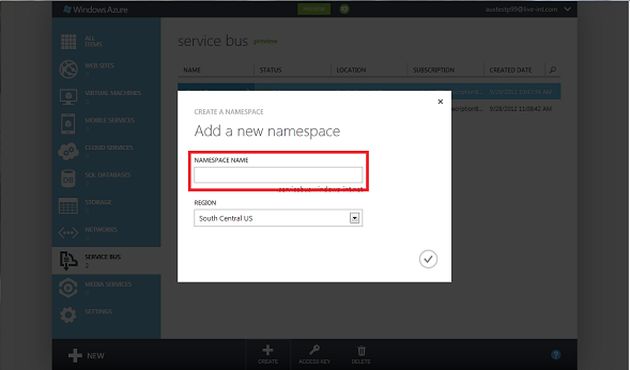Expand the account email dropdown arrow
The width and height of the screenshot is (630, 370).
coord(567,9)
